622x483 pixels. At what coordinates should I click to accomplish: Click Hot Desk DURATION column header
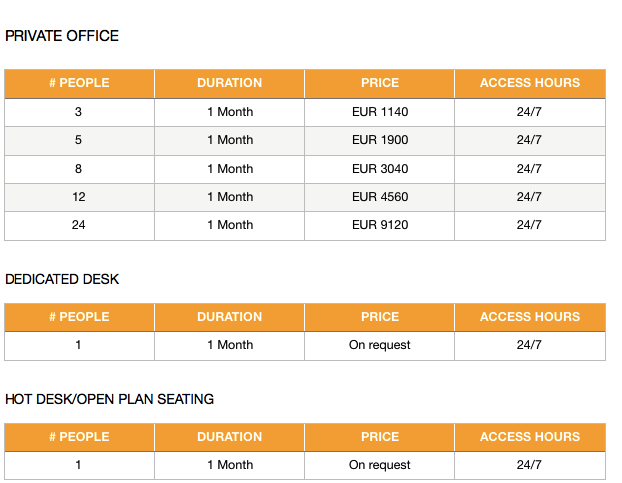pyautogui.click(x=229, y=437)
